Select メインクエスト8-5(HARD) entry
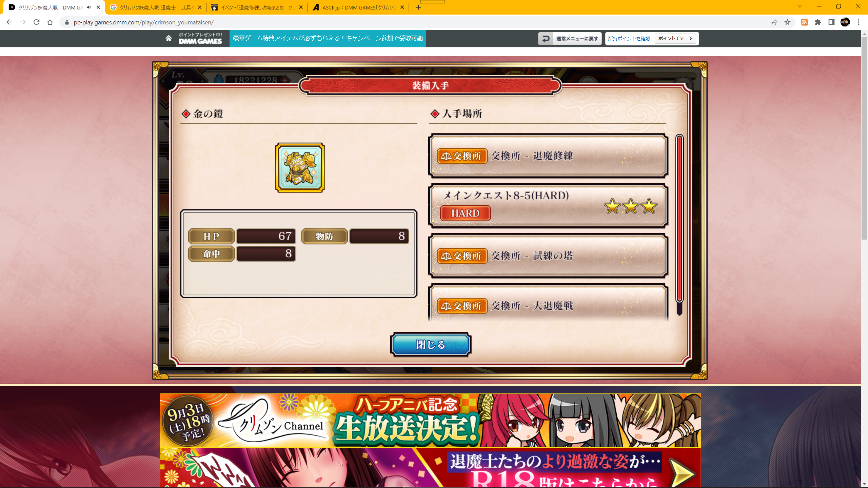The height and width of the screenshot is (488, 868). click(x=548, y=206)
